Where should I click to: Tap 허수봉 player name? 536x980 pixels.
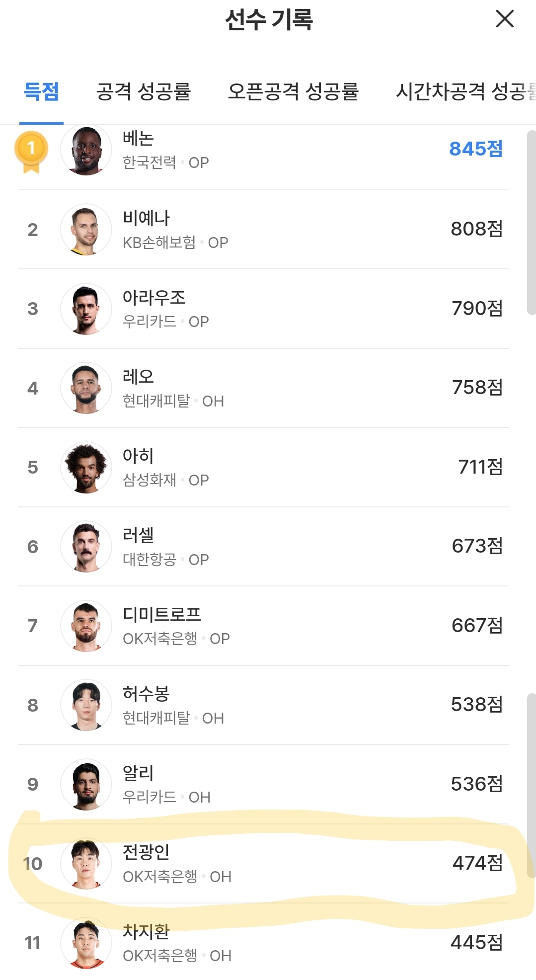(146, 693)
